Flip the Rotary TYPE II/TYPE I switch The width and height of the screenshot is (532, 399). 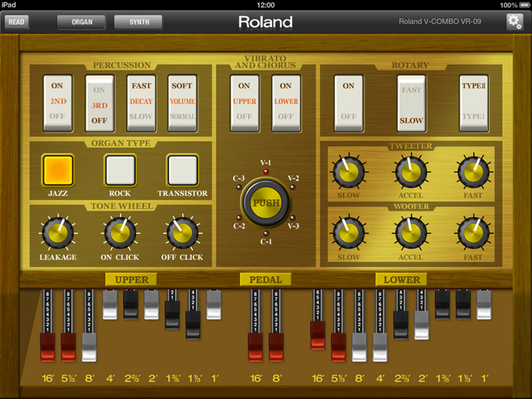tap(473, 103)
